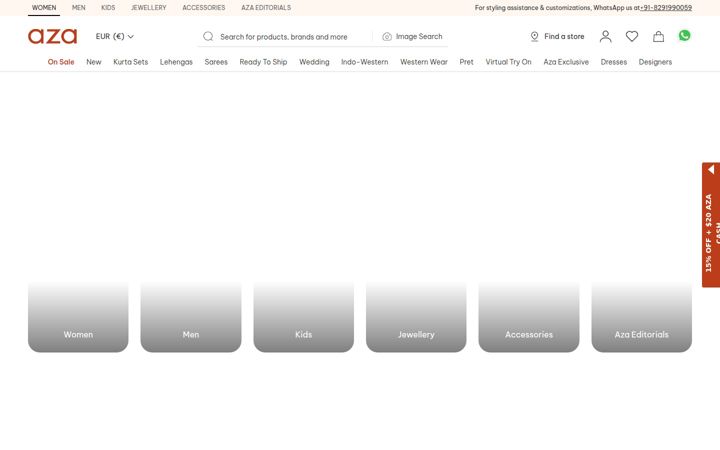Screen dimensions: 720x450
Task: Open the Virtual Try On menu
Action: [x=508, y=62]
